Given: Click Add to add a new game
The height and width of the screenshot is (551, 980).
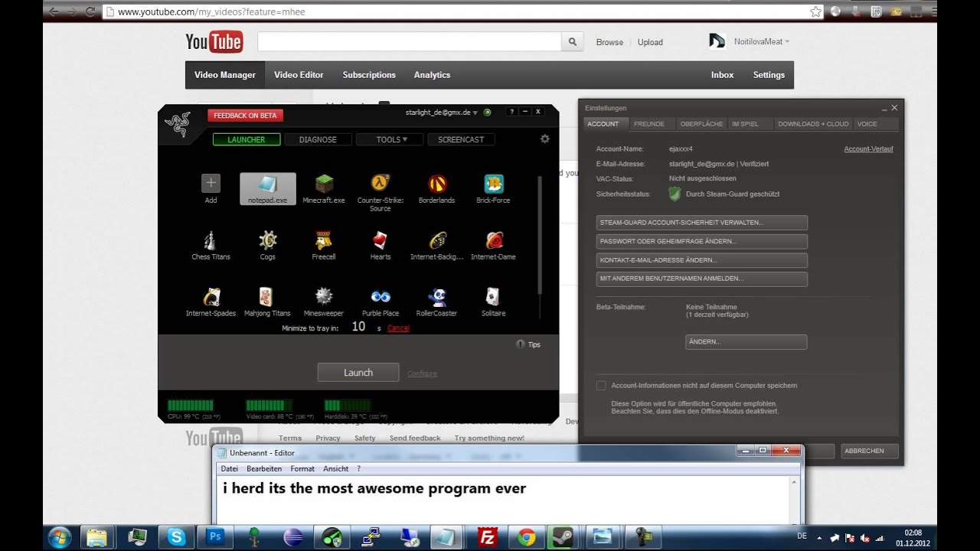Looking at the screenshot, I should pos(211,188).
